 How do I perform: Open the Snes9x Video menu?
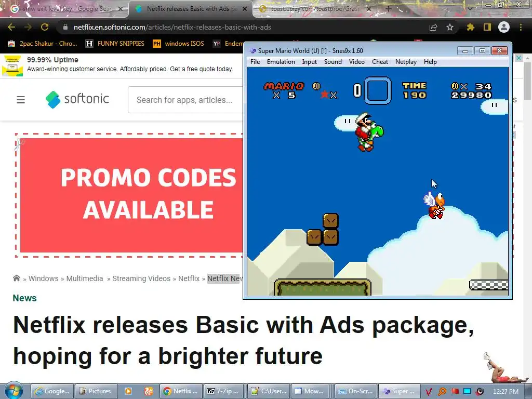[x=356, y=62]
